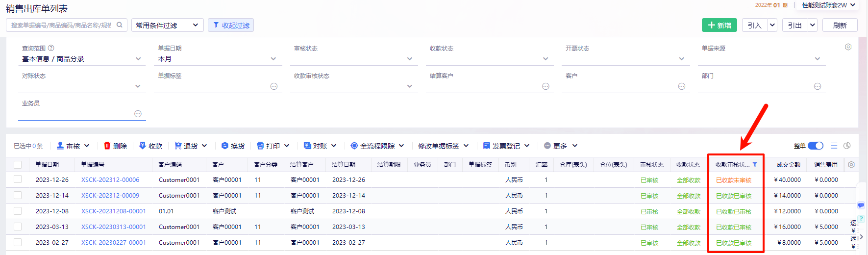Expand the 收款状态 dropdown
This screenshot has height=255, width=868.
[546, 59]
